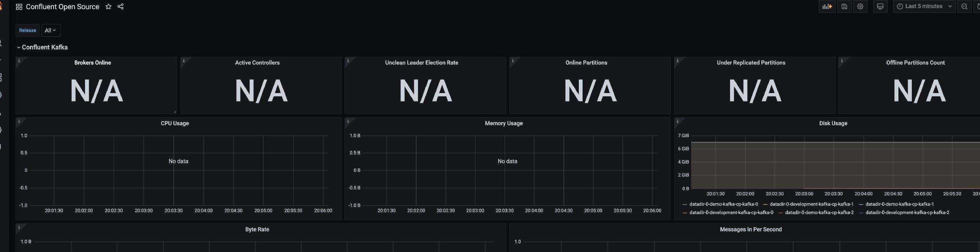Open Brokers Online panel title menu
The width and height of the screenshot is (980, 252).
93,62
